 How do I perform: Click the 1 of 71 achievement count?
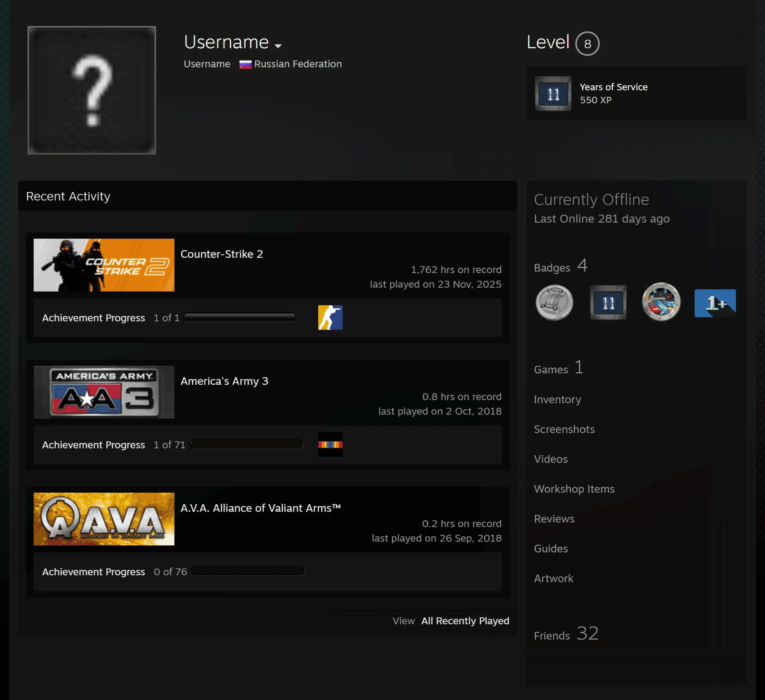tap(169, 445)
